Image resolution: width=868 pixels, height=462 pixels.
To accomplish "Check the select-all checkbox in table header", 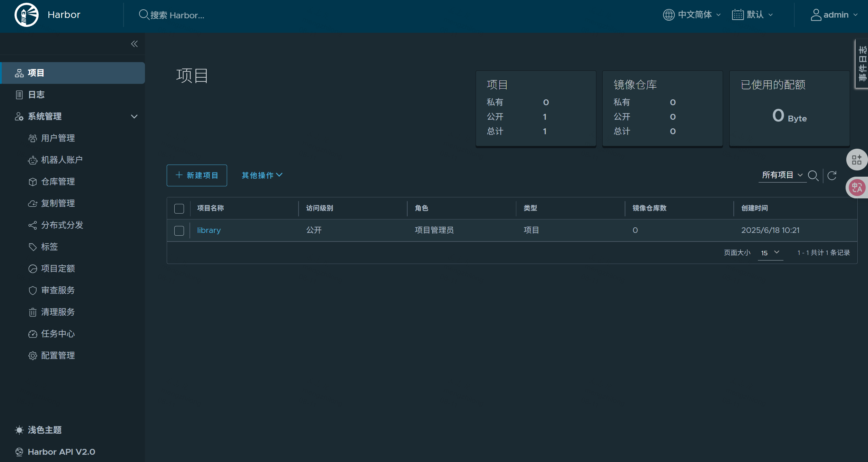I will 179,209.
